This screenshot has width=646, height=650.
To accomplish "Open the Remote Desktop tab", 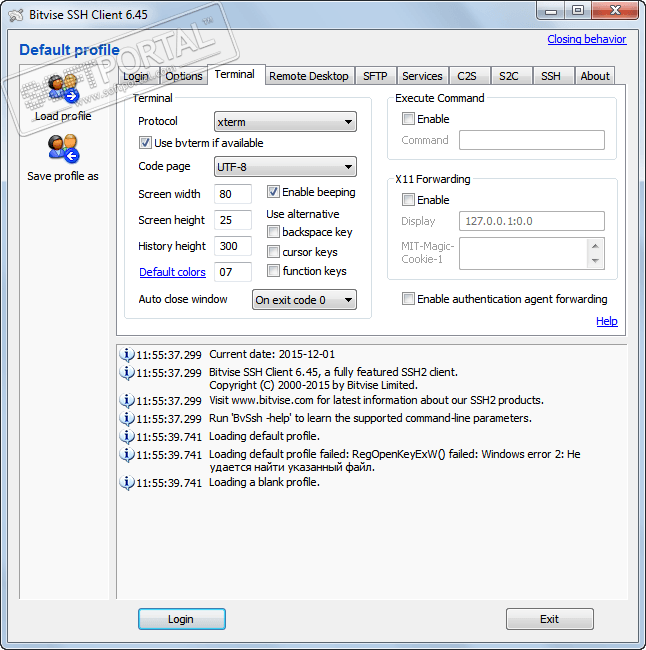I will click(x=309, y=76).
